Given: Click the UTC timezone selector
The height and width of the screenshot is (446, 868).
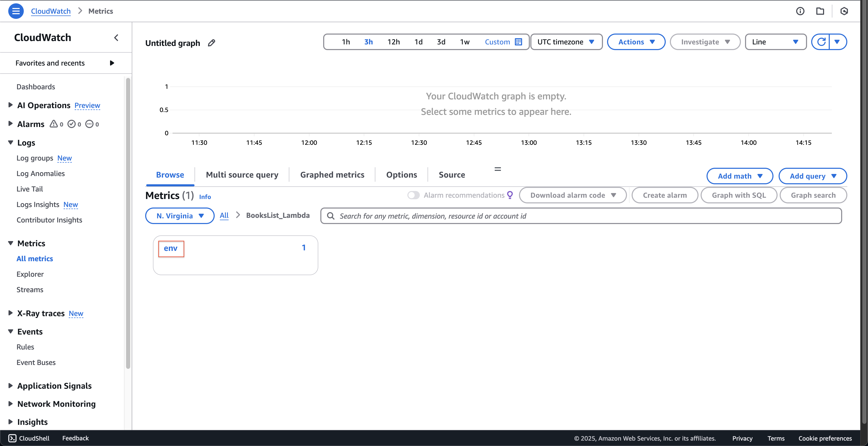Looking at the screenshot, I should point(566,42).
